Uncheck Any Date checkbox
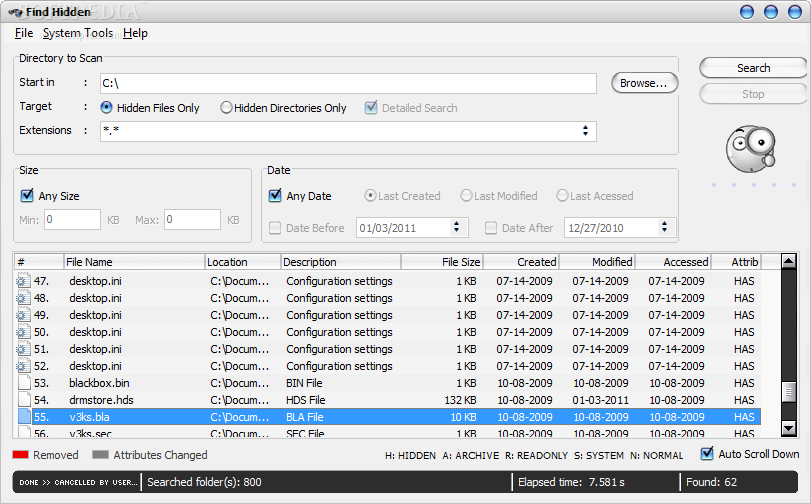 point(275,196)
